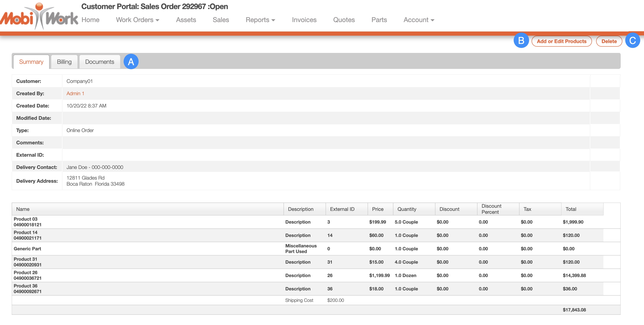Click the blue C marker badge
This screenshot has width=644, height=325.
tap(633, 40)
